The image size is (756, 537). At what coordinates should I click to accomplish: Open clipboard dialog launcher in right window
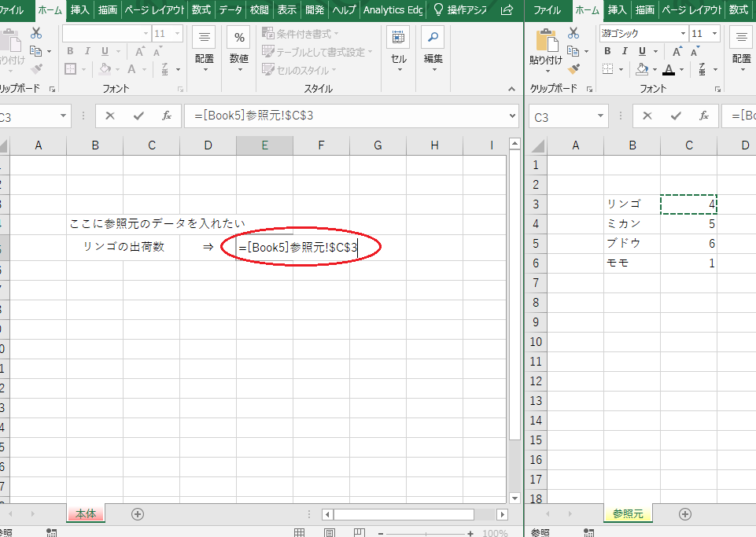[589, 89]
